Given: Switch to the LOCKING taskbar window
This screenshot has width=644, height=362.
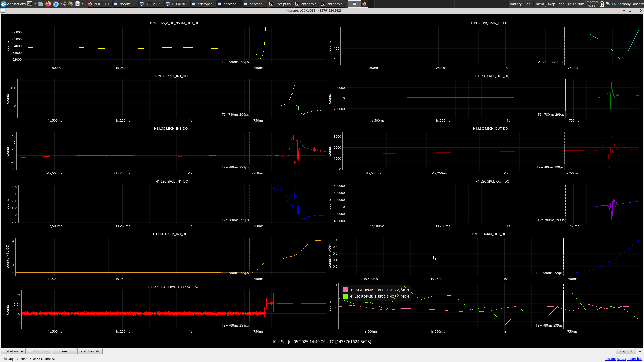Looking at the screenshot, I should click(x=178, y=4).
